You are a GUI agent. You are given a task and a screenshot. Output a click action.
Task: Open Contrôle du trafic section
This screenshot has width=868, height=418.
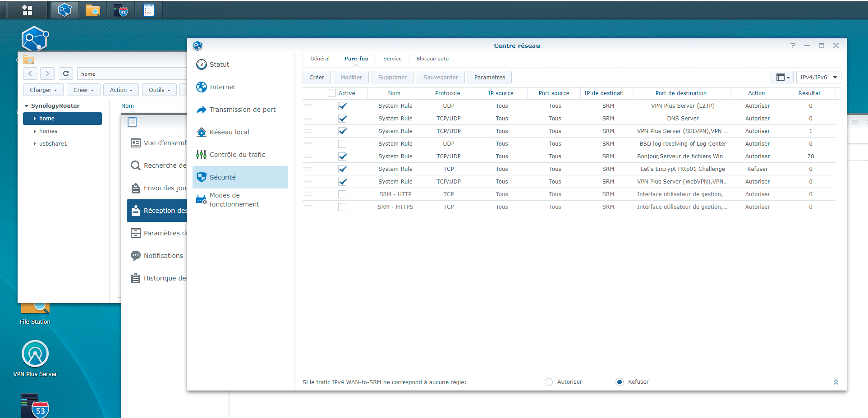pos(237,155)
